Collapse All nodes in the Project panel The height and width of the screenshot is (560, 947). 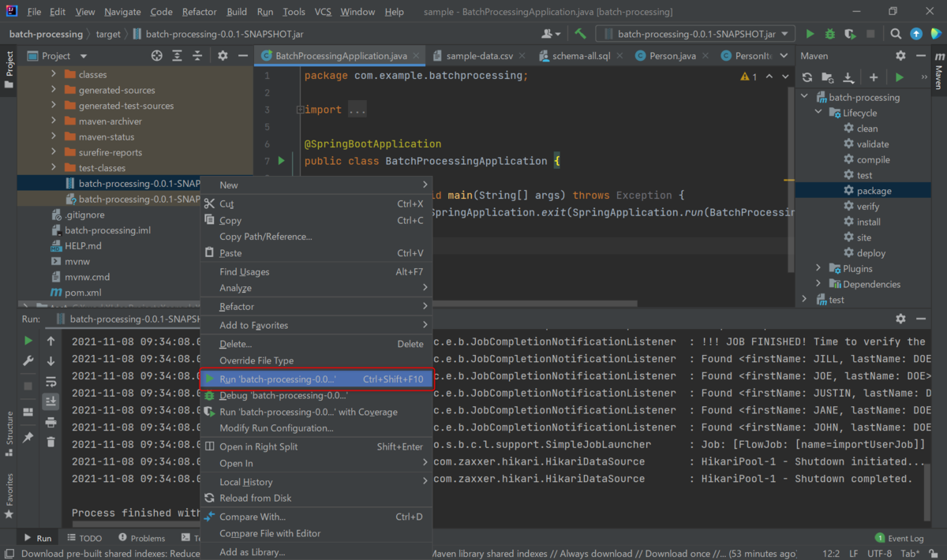tap(197, 55)
